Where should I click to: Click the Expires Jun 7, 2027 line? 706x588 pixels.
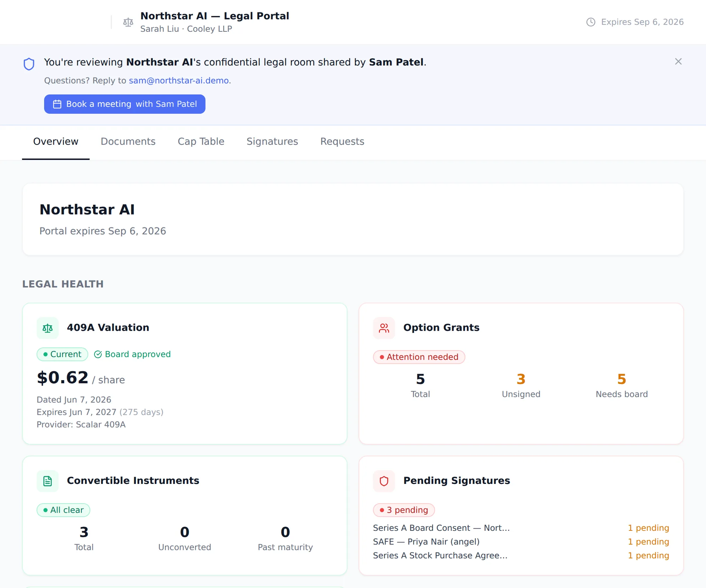[x=100, y=412]
